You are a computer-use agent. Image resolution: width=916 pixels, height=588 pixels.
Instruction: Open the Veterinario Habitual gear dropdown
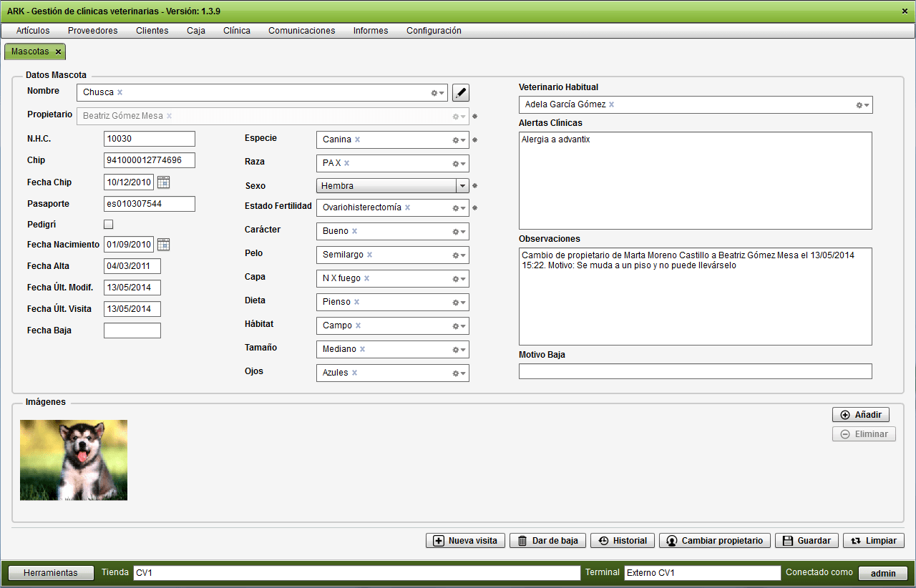862,105
